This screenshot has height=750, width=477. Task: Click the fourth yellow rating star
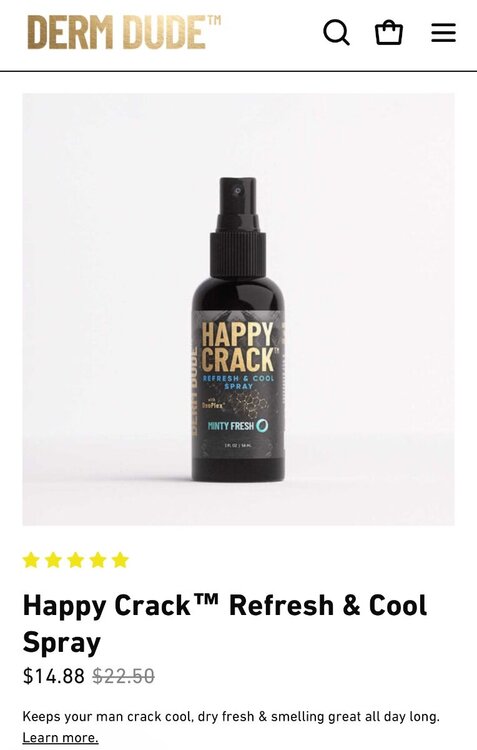click(98, 560)
